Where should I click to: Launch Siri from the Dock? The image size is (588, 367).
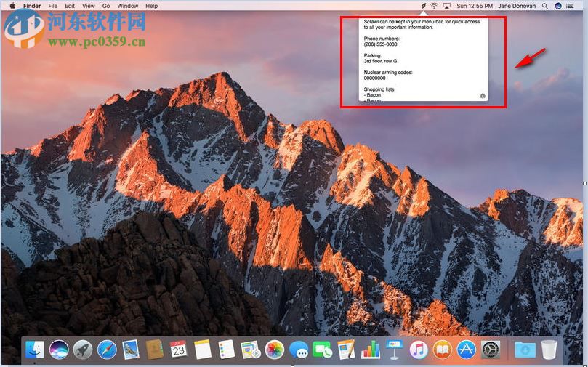coord(59,350)
